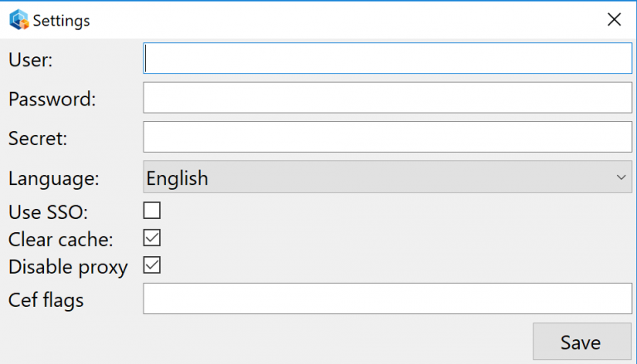Uncheck the Clear cache checkbox
The width and height of the screenshot is (637, 364).
[x=152, y=238]
